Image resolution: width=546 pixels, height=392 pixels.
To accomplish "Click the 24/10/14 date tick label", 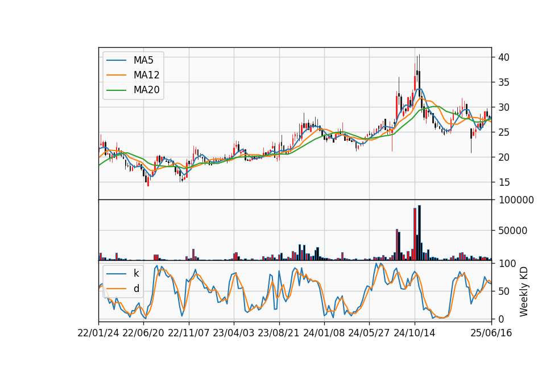I will click(x=415, y=333).
